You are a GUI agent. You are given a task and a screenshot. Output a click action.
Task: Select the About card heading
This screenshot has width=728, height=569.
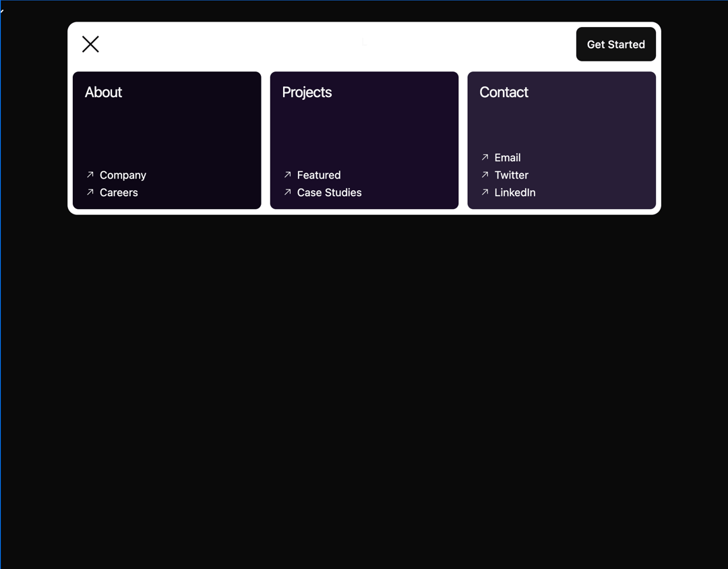(x=104, y=92)
